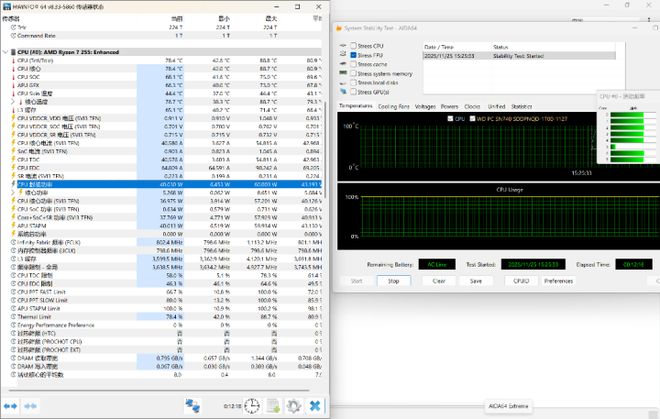Toggle the CPU checkbox in temperature graph legend
This screenshot has width=660, height=419.
point(449,118)
